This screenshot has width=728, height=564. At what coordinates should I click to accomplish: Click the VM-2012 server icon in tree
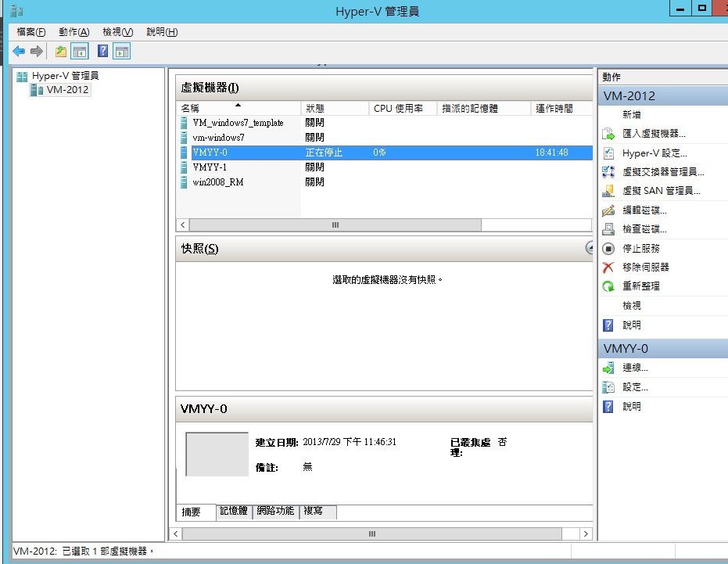(x=37, y=90)
